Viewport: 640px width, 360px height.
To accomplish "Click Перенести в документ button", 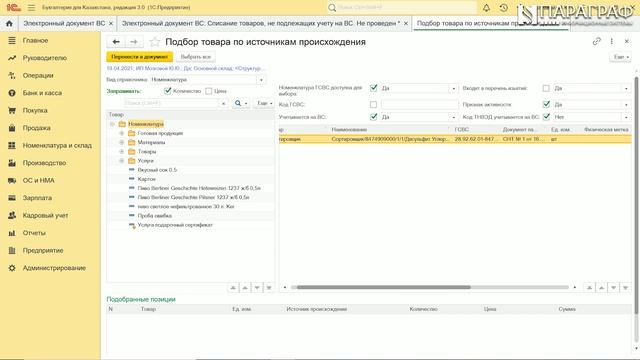I will pyautogui.click(x=140, y=57).
